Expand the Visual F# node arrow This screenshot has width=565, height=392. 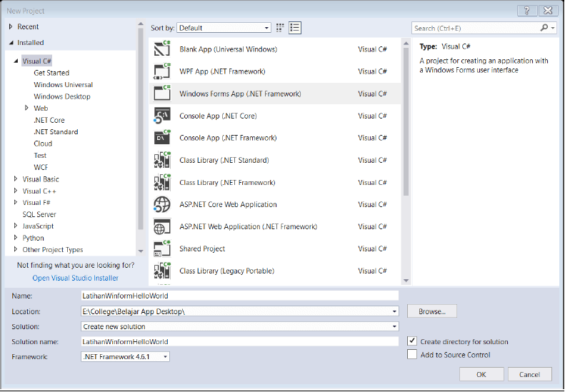click(16, 202)
